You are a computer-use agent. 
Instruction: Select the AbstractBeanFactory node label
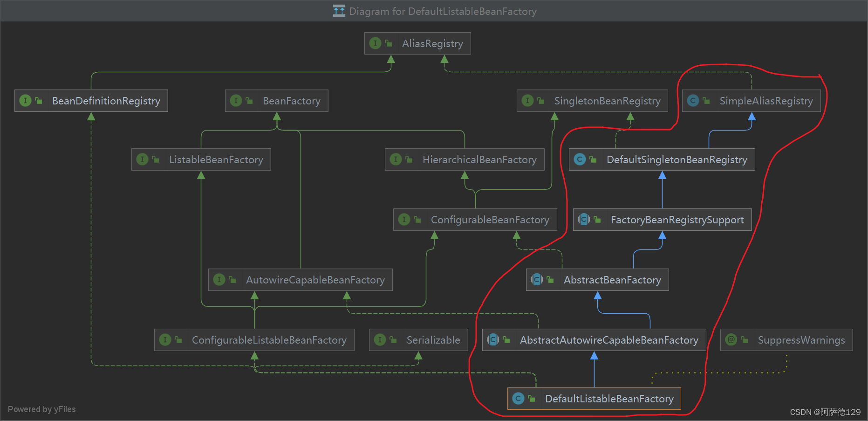pos(612,280)
